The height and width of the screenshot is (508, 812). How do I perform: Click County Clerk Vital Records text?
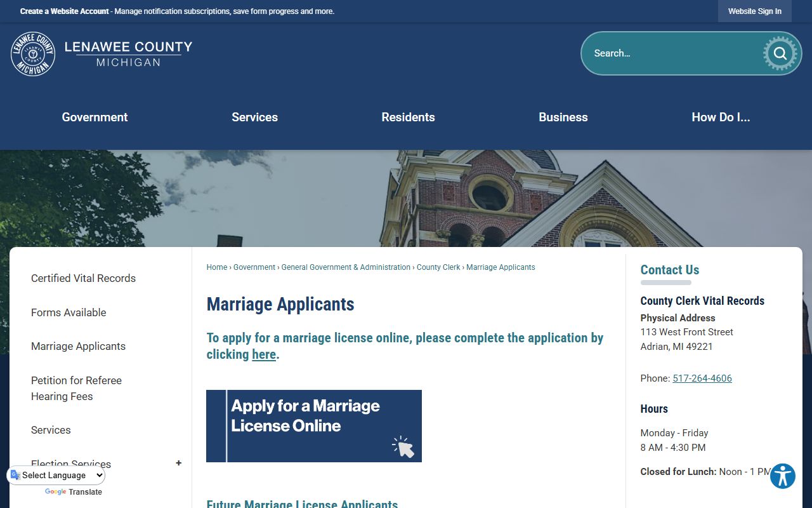(702, 301)
